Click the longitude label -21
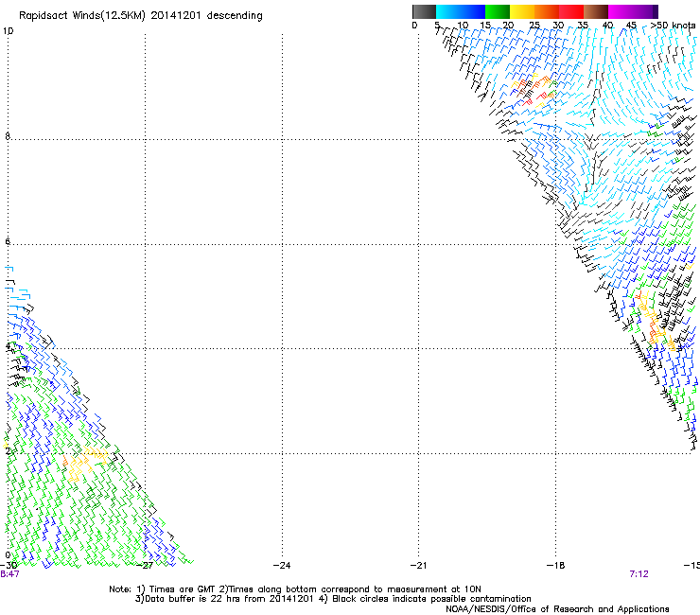The image size is (700, 615). [x=419, y=566]
